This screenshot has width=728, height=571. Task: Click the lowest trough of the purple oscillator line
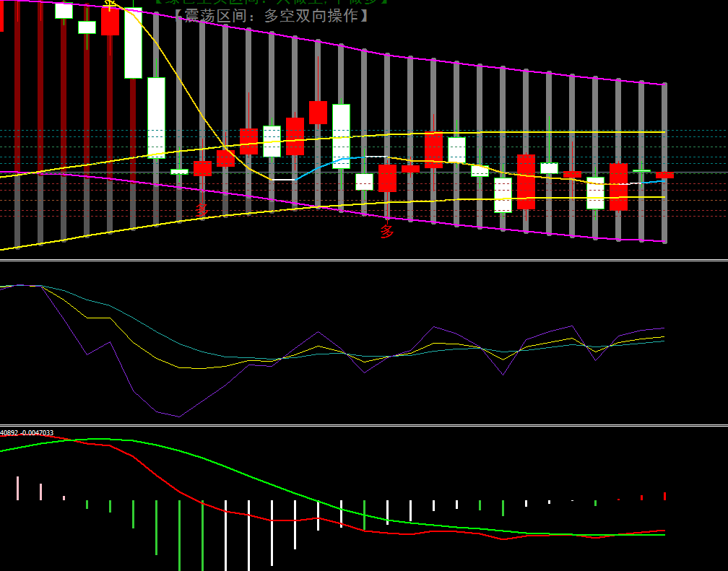[178, 417]
